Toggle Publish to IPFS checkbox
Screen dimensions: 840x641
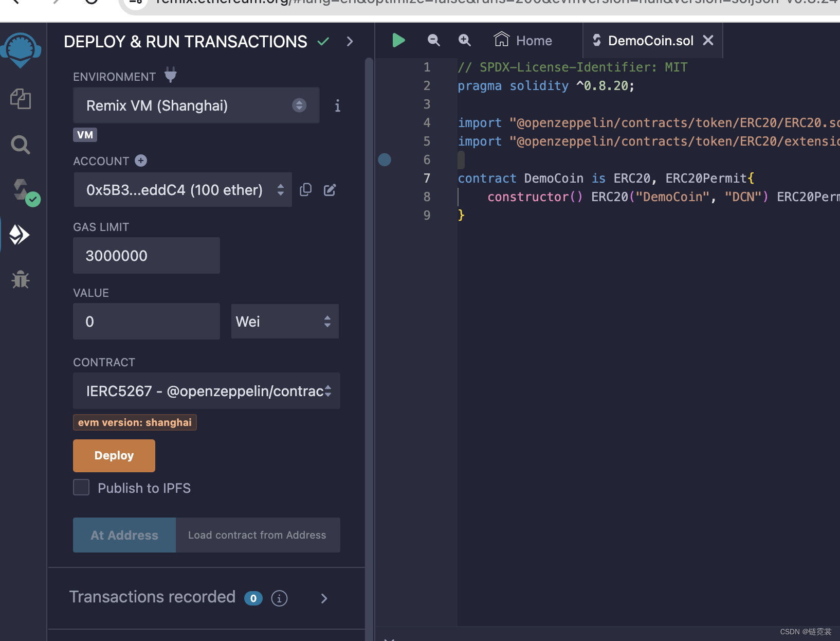(81, 487)
